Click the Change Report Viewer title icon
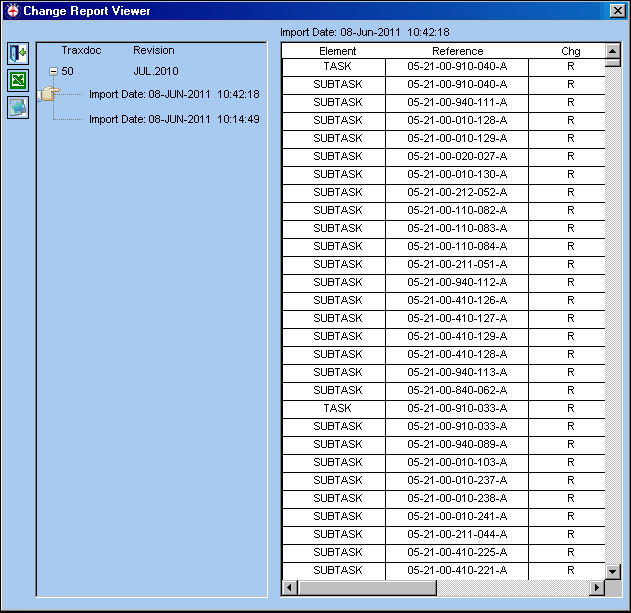631x613 pixels. [12, 10]
